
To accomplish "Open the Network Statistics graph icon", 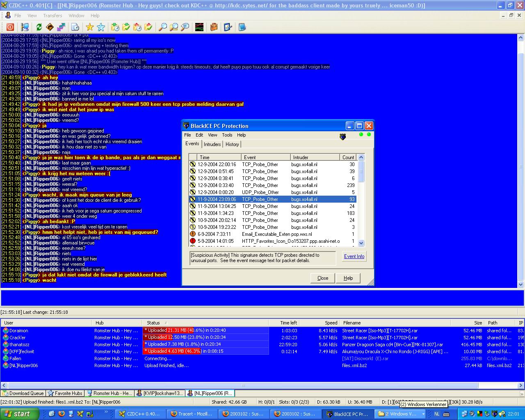I will pos(199,27).
